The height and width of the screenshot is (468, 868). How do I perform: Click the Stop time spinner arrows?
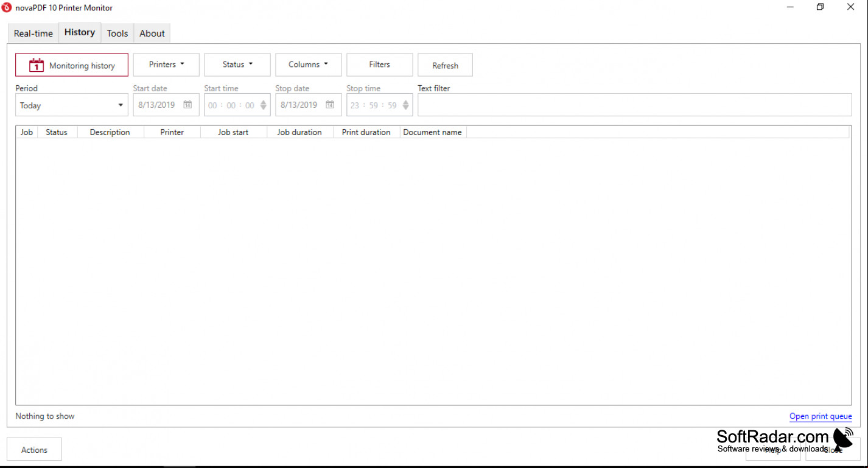[x=405, y=105]
